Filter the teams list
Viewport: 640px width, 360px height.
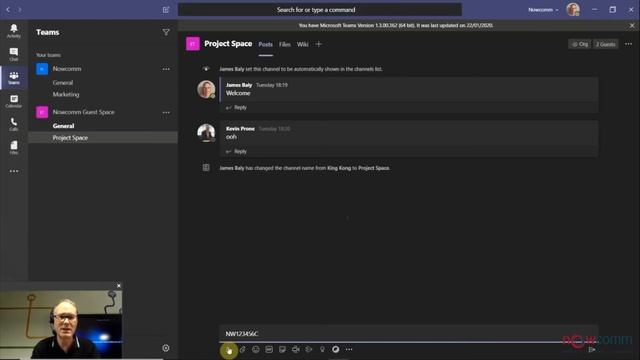(x=166, y=32)
